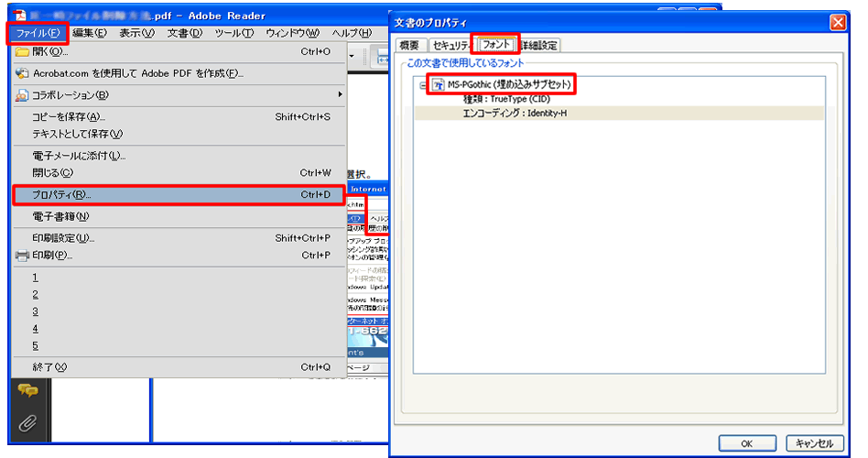
Task: Collapse the MS-PGothic font tree node
Action: [x=423, y=85]
